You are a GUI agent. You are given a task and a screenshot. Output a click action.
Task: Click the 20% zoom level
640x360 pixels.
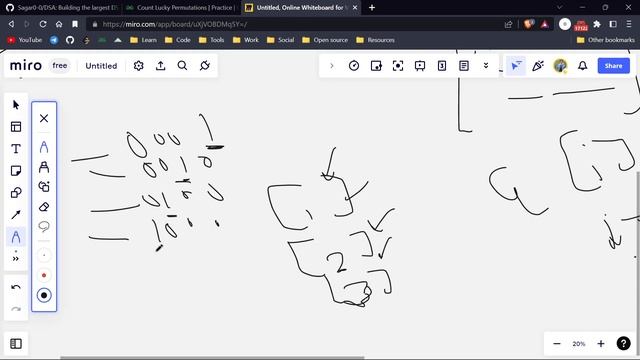click(579, 344)
